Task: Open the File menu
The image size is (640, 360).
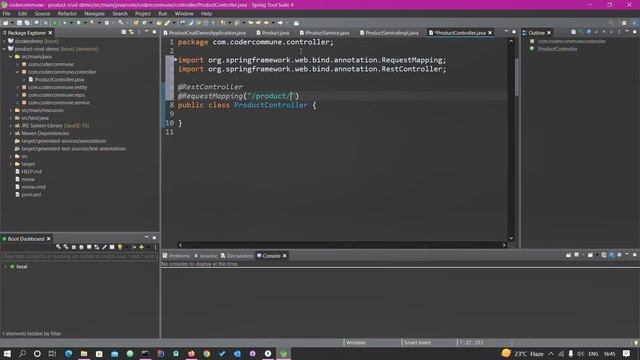Action: [7, 13]
